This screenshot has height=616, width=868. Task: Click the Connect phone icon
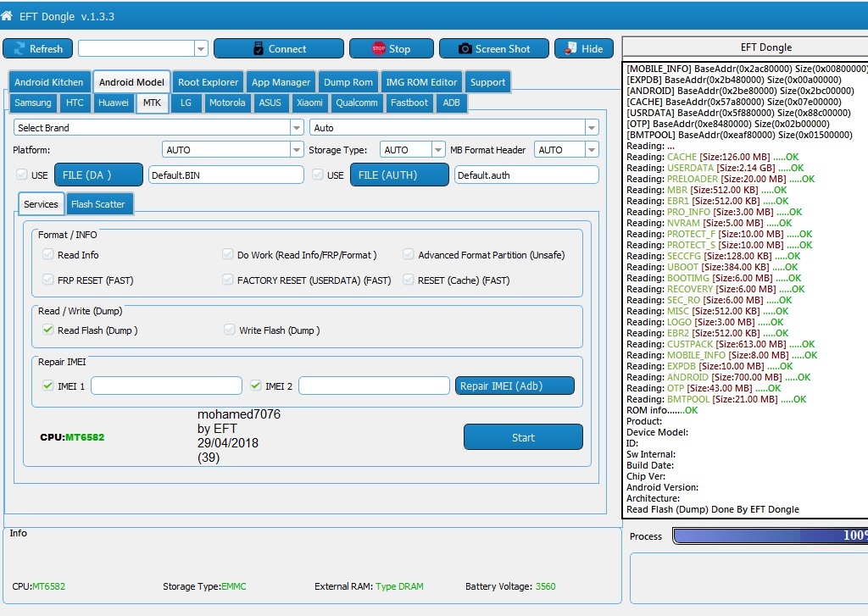point(258,48)
